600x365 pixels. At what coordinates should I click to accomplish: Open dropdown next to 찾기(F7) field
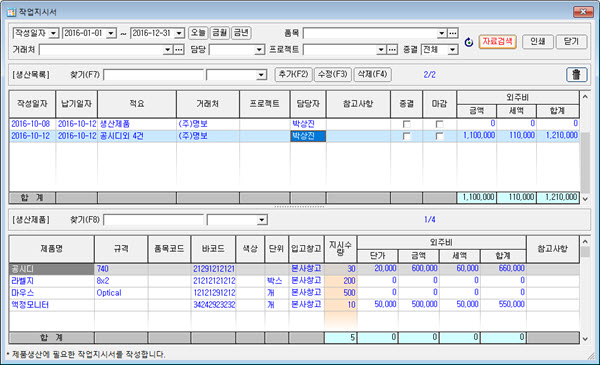pos(261,75)
